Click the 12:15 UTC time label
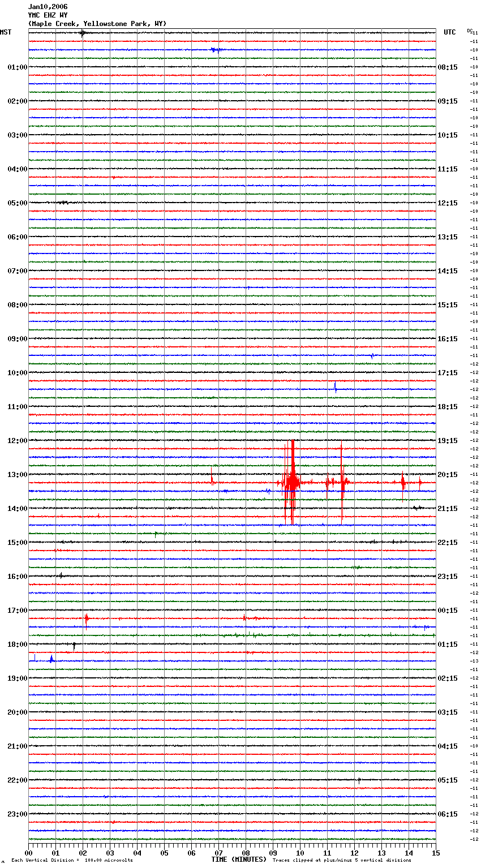Viewport: 481px width, 868px height. point(448,203)
